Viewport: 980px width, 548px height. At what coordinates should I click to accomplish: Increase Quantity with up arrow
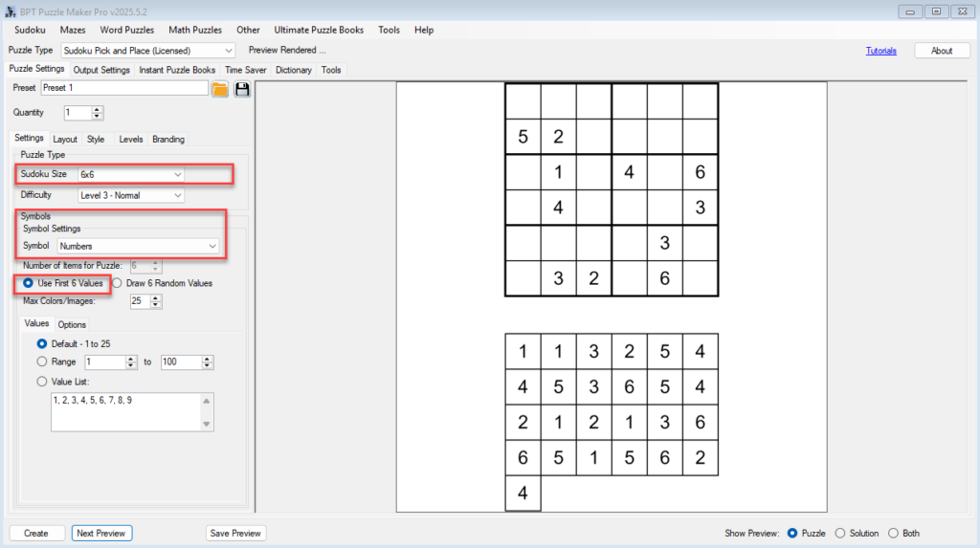pyautogui.click(x=97, y=109)
